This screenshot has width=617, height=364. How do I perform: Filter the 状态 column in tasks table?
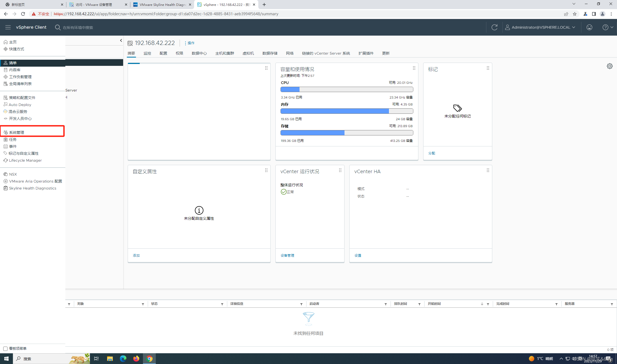(x=222, y=304)
